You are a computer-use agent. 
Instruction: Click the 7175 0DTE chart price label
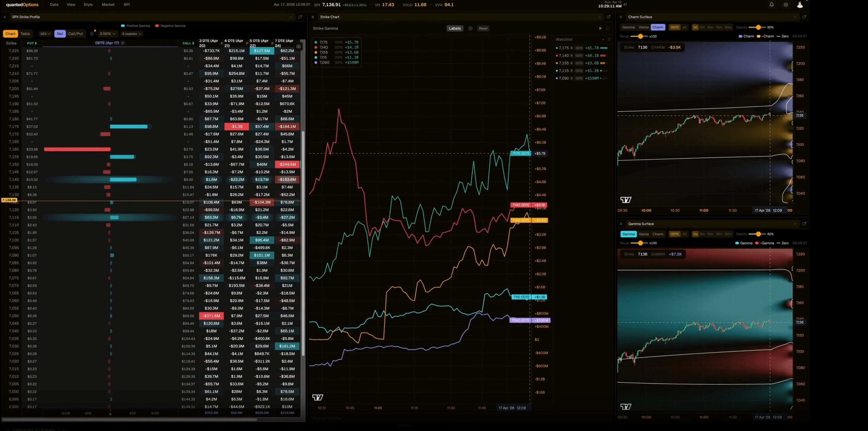coord(521,154)
